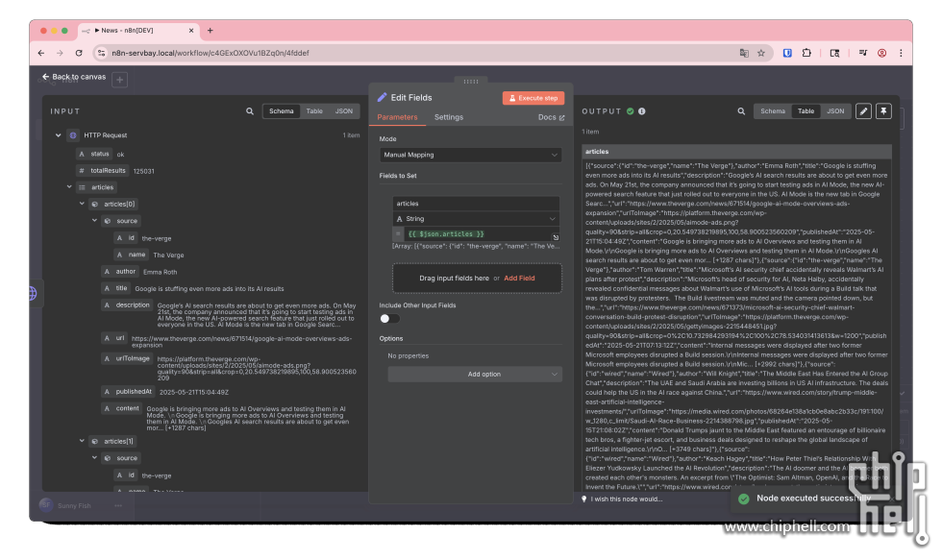
Task: Open the Docs link
Action: coord(551,117)
